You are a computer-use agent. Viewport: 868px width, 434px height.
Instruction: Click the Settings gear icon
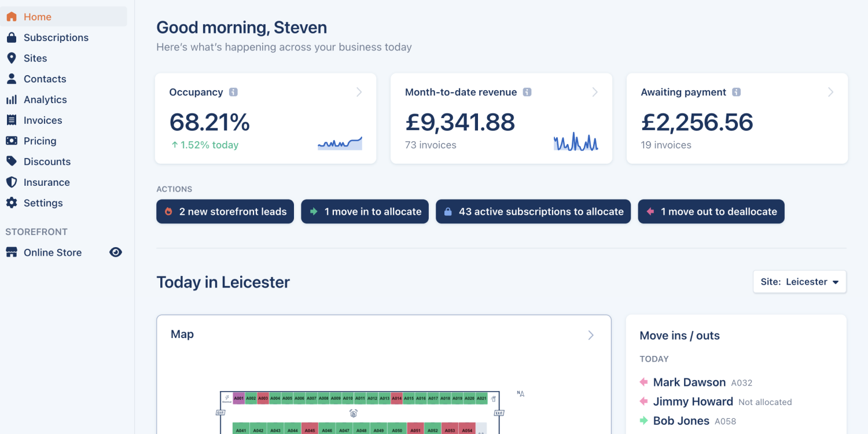click(12, 203)
